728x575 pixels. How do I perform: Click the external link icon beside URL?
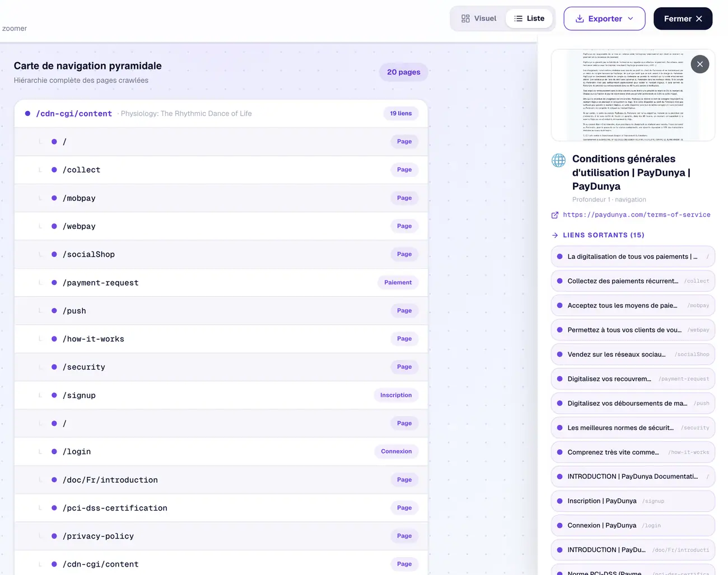pos(555,215)
